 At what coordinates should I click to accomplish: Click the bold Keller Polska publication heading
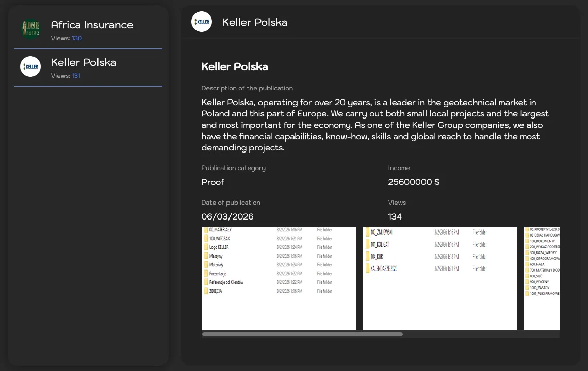pyautogui.click(x=234, y=66)
